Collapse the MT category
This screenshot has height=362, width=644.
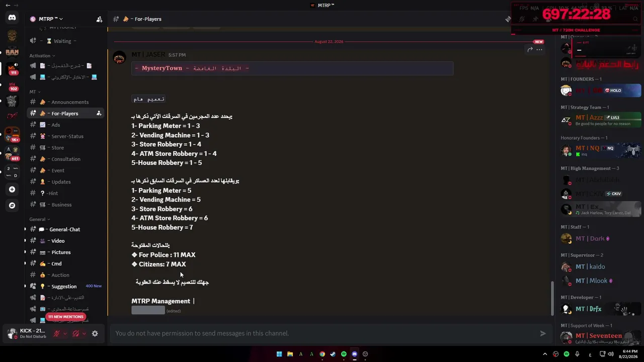click(34, 92)
